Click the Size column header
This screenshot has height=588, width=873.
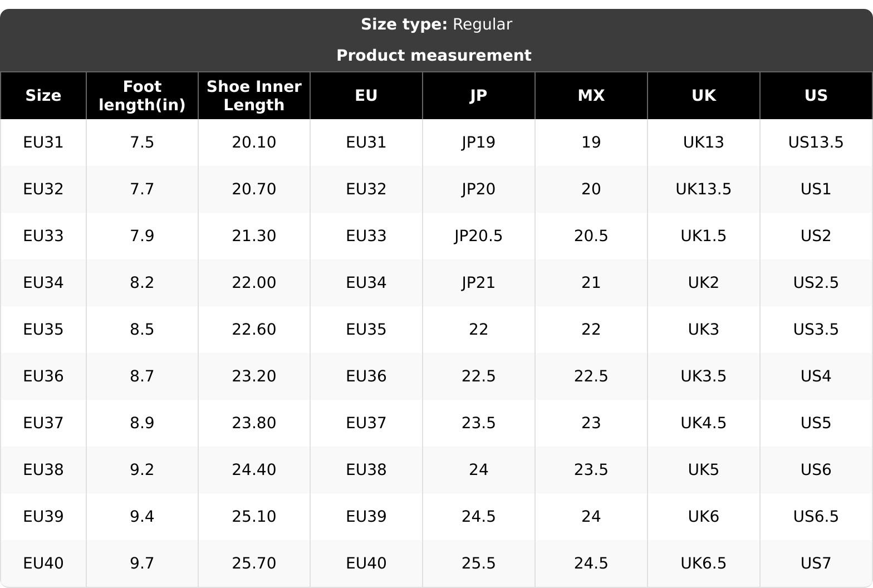(43, 96)
